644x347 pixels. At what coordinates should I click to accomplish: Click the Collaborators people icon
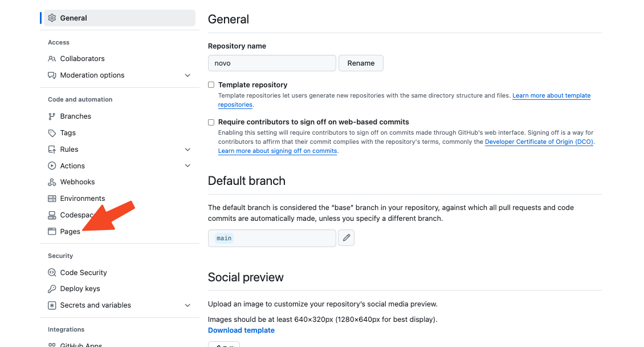pyautogui.click(x=52, y=59)
